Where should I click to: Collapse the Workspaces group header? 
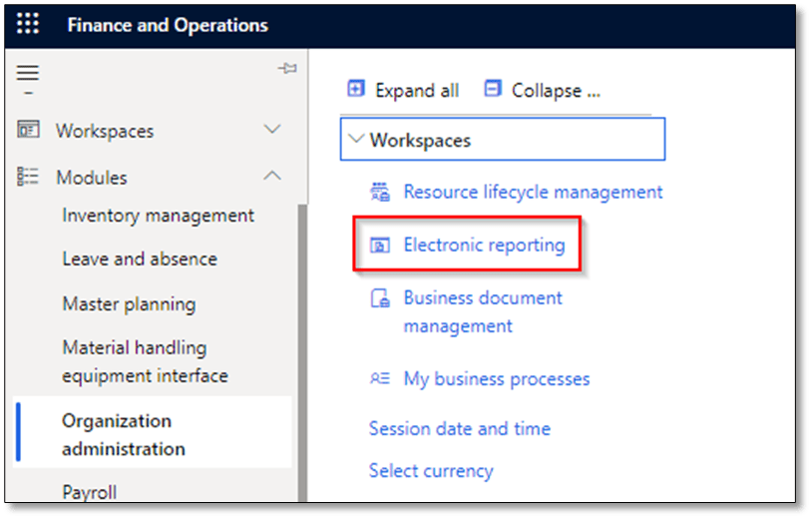coord(354,141)
